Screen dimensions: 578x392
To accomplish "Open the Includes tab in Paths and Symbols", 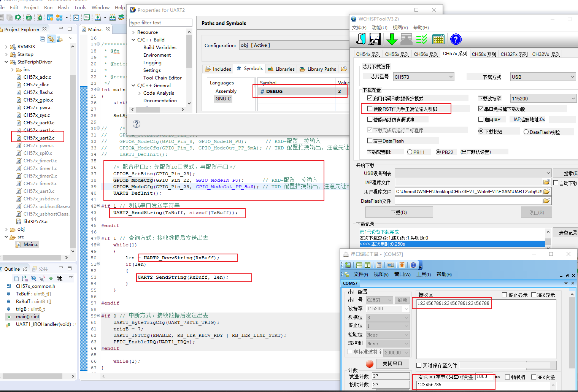I will tap(218, 69).
